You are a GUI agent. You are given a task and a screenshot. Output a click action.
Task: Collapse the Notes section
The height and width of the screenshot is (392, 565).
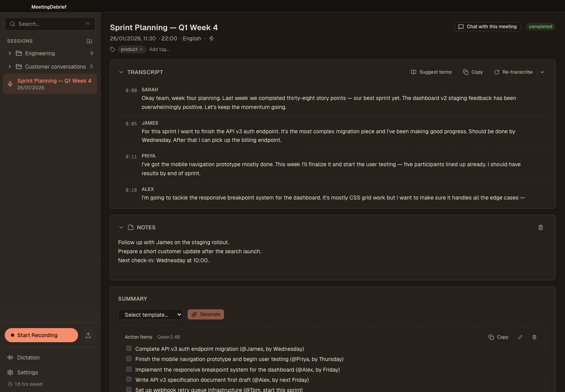[x=121, y=227]
